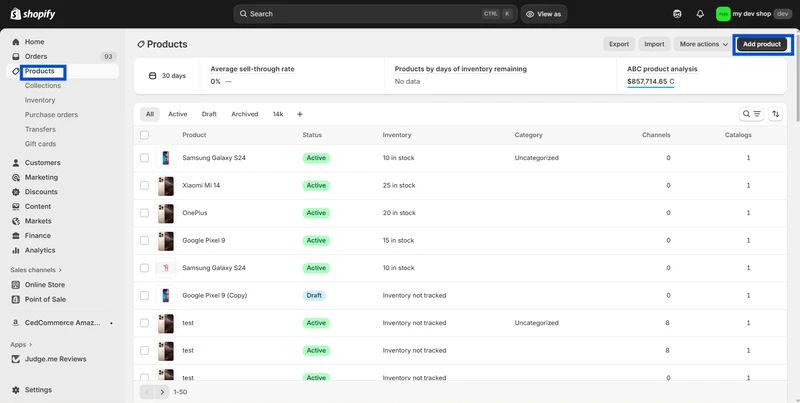Click the Settings gear icon
This screenshot has height=403, width=800.
point(16,390)
